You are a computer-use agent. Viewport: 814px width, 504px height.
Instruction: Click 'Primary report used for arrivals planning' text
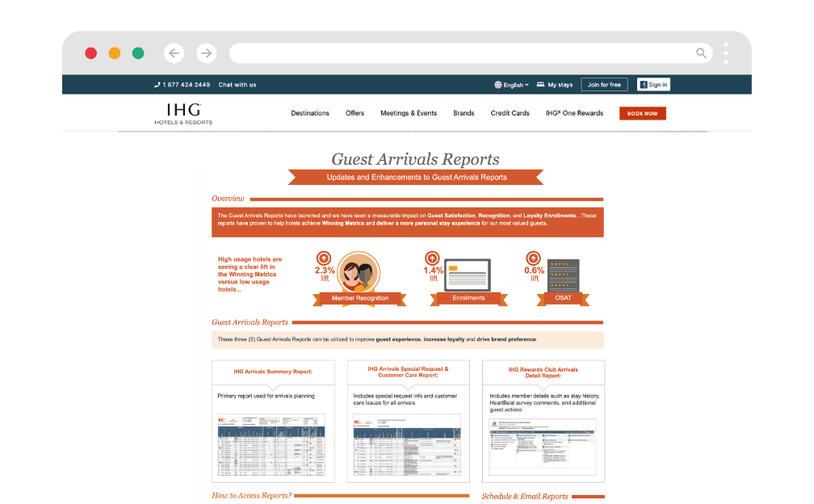coord(266,396)
